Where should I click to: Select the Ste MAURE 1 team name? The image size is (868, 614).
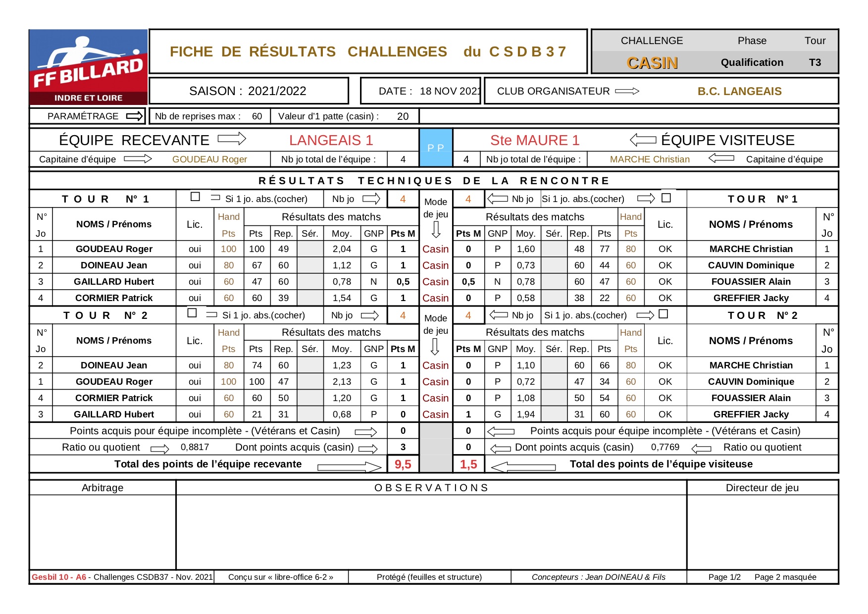point(535,140)
